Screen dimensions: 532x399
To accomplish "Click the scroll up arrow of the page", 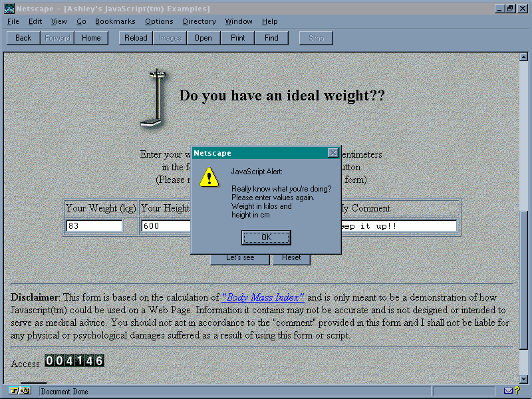I will pyautogui.click(x=525, y=57).
